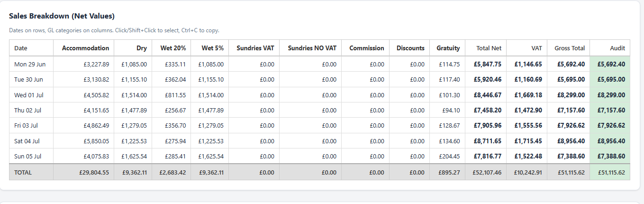Click the TOTAL row label
The width and height of the screenshot is (644, 204).
31,172
